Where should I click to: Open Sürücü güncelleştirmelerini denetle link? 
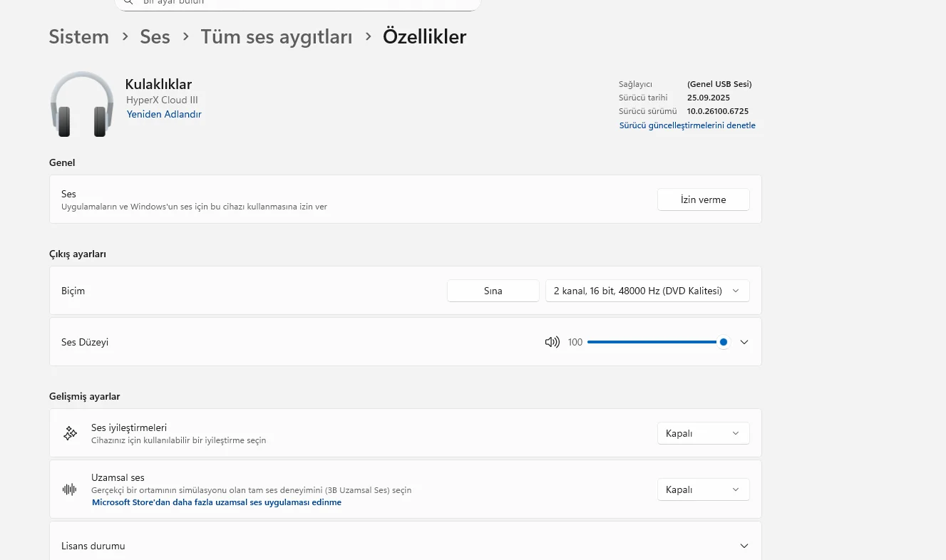[x=687, y=125]
